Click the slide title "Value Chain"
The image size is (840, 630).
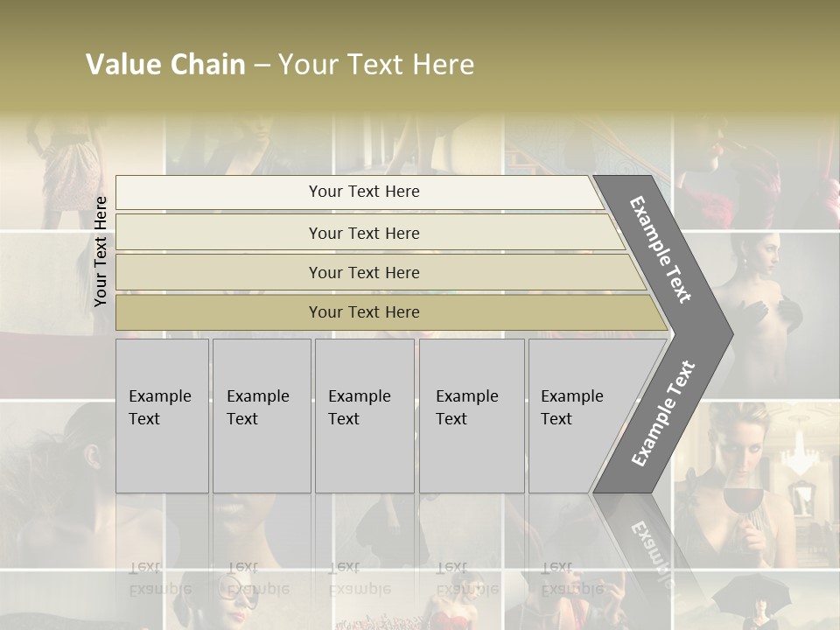tap(166, 65)
